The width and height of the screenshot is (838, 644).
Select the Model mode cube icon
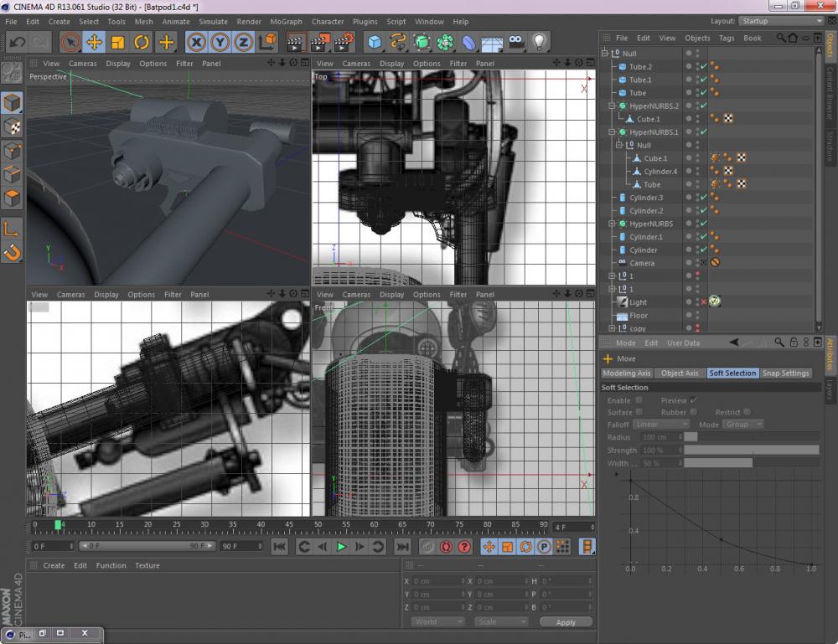click(12, 103)
